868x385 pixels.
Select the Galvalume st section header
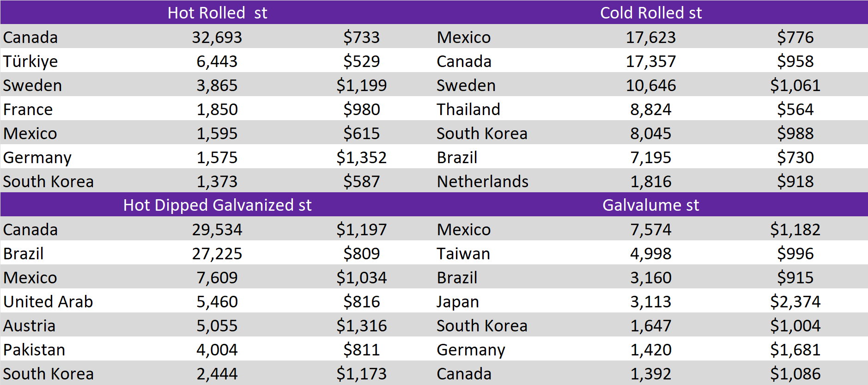coord(650,205)
